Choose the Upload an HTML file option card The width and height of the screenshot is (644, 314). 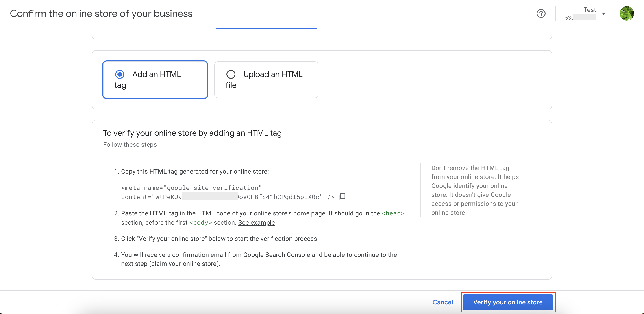(266, 80)
